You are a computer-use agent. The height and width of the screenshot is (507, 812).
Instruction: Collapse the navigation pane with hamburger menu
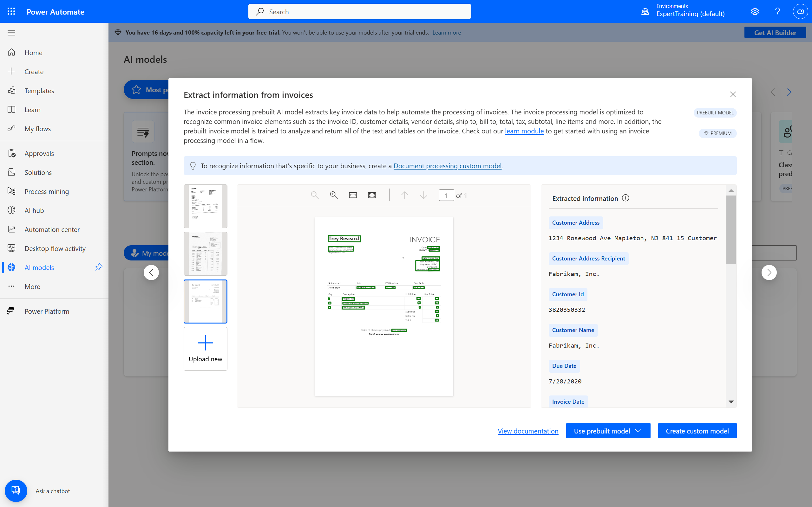click(x=11, y=33)
